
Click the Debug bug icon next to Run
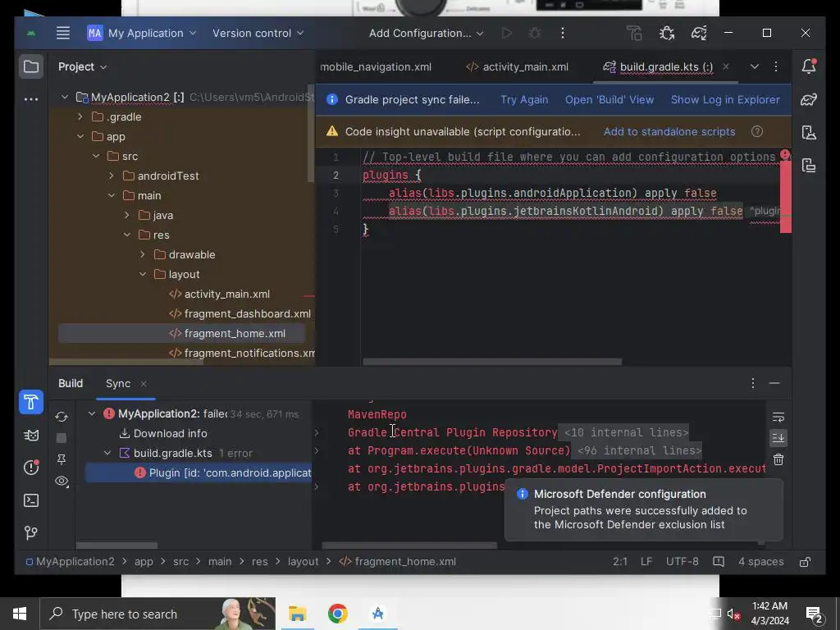[535, 33]
